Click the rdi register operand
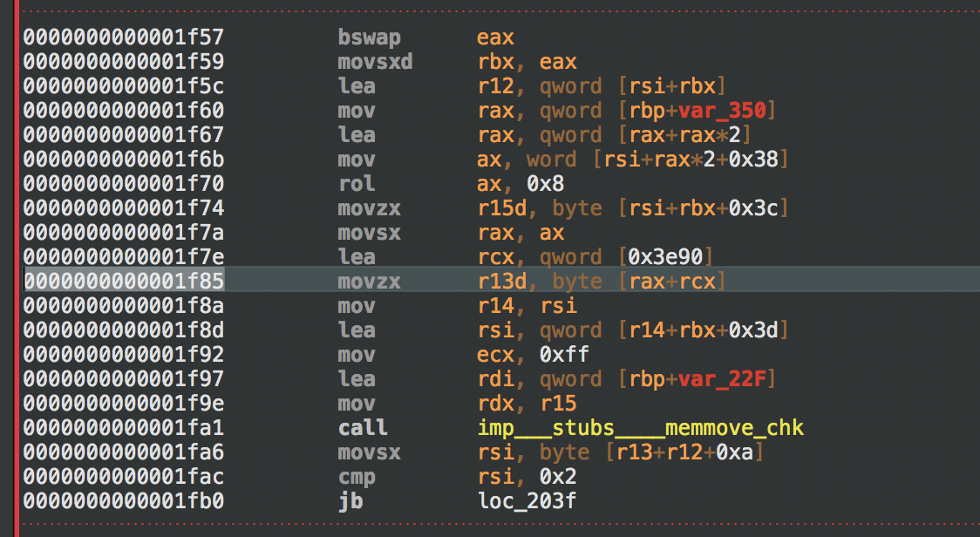This screenshot has width=980, height=537. click(495, 379)
